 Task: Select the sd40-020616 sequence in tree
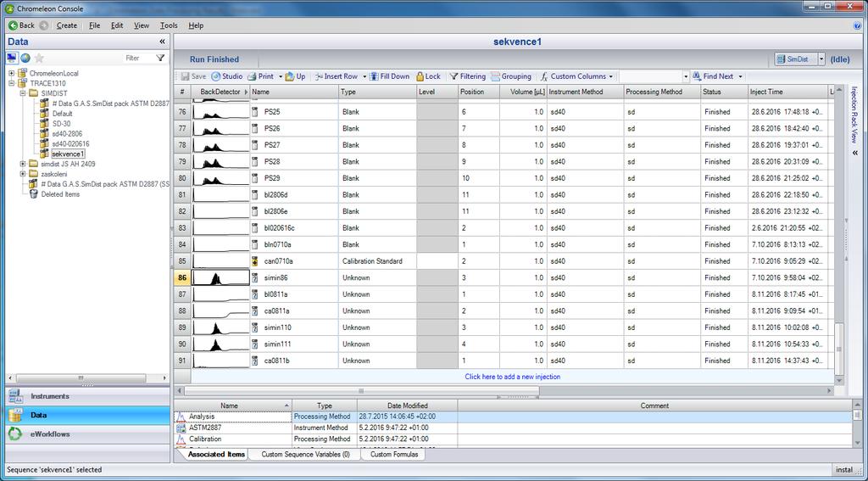[70, 143]
